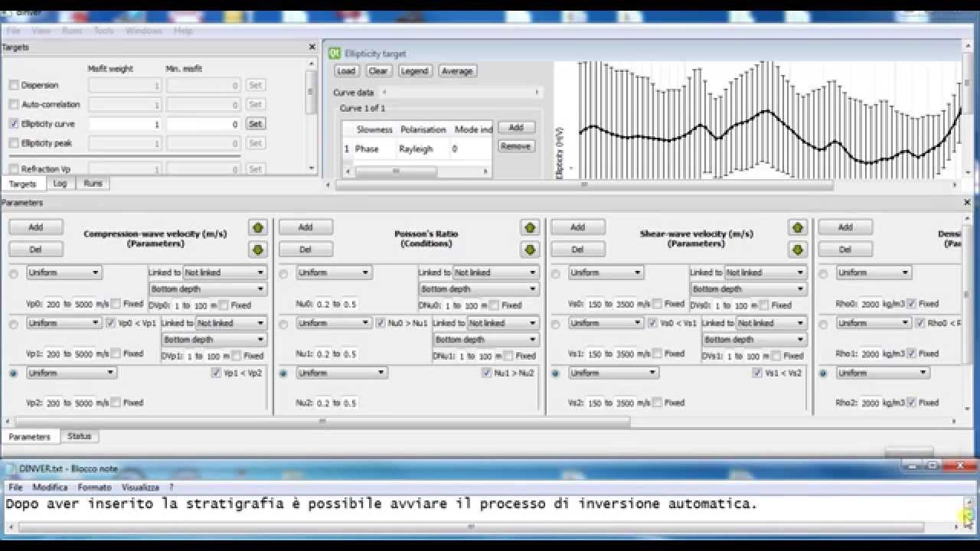
Task: Click the Notepad horizontal scrollbar
Action: tap(471, 527)
